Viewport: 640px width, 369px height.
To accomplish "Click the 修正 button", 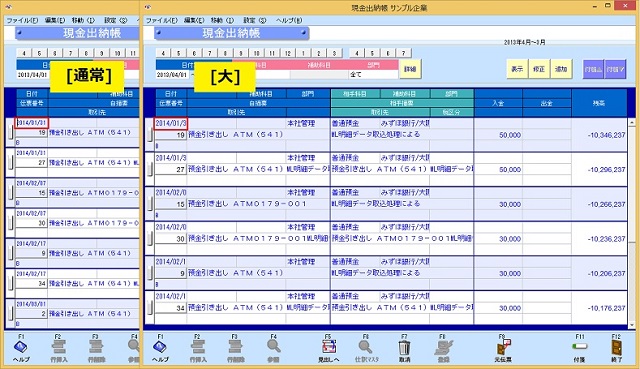I will 539,69.
